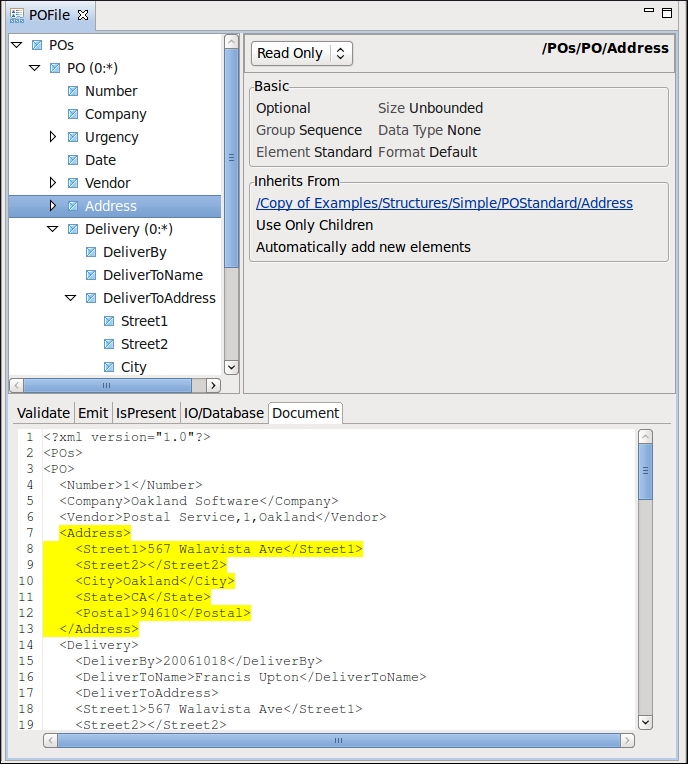
Task: Expand the Address node
Action: coord(53,206)
